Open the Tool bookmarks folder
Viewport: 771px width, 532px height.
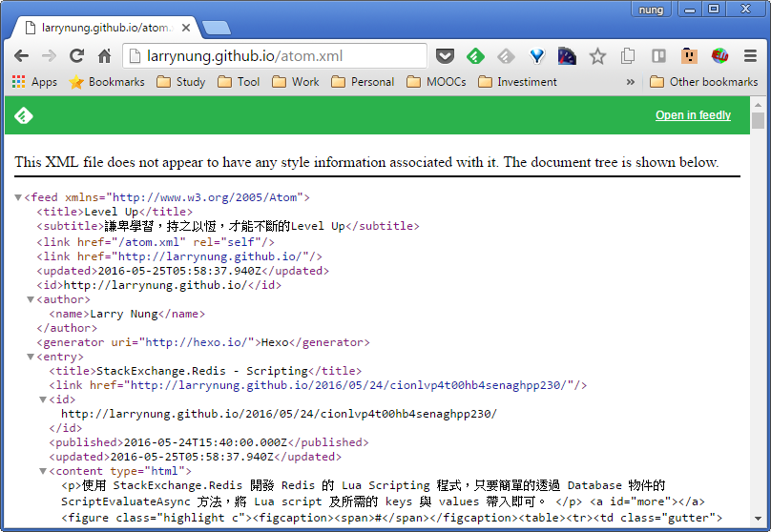tap(239, 82)
